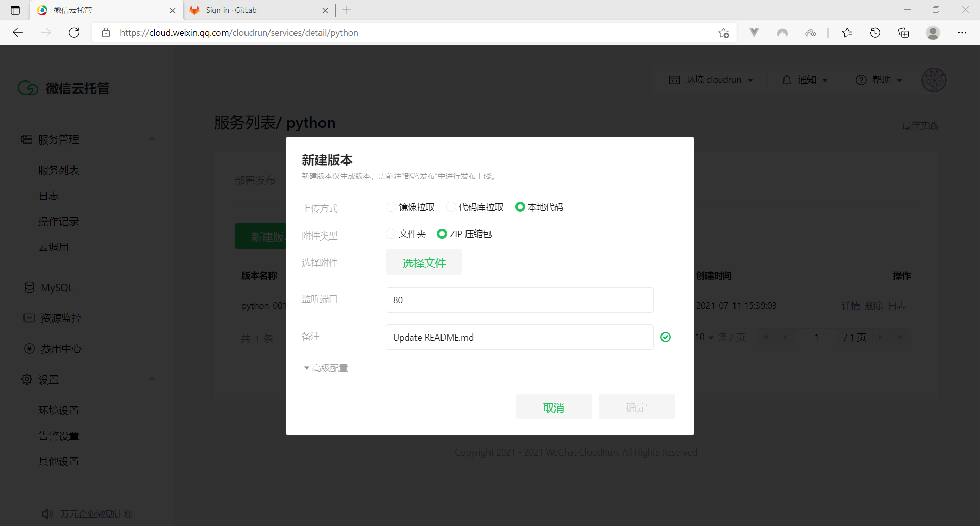Open the 环境 cloudrun dropdown
This screenshot has width=980, height=526.
click(x=711, y=80)
